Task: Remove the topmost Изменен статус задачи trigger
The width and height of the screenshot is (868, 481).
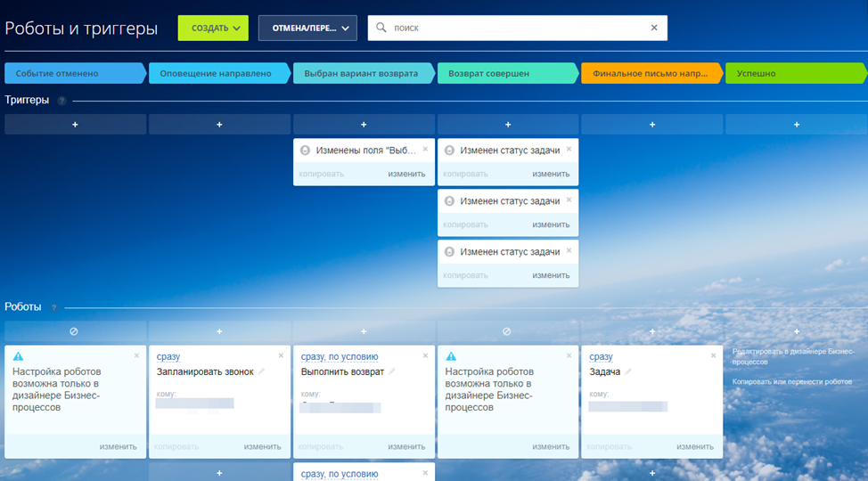Action: [569, 149]
